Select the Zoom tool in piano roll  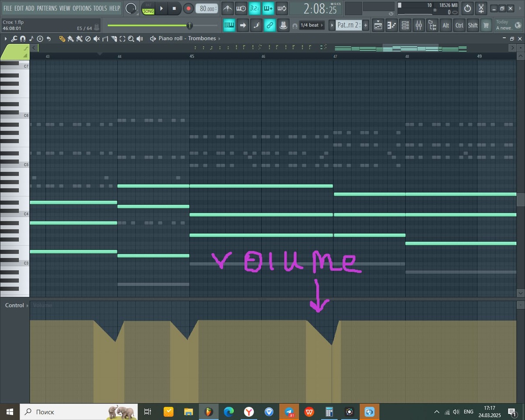(x=131, y=38)
